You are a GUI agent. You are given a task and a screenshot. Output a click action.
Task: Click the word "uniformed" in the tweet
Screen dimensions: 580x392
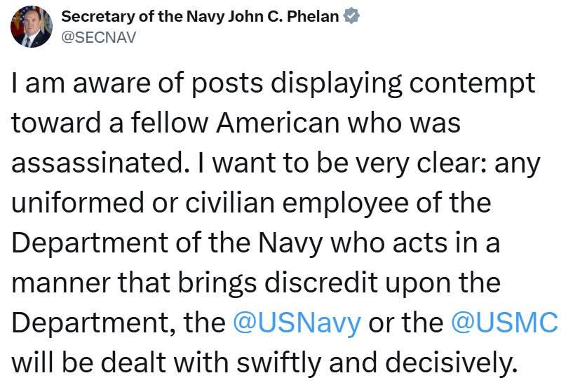[78, 203]
